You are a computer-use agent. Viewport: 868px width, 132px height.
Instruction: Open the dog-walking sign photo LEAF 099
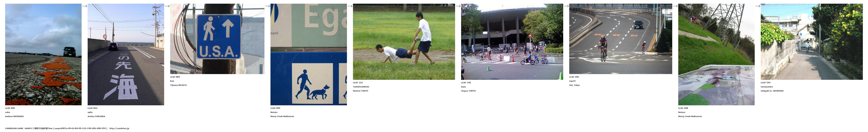click(x=309, y=54)
